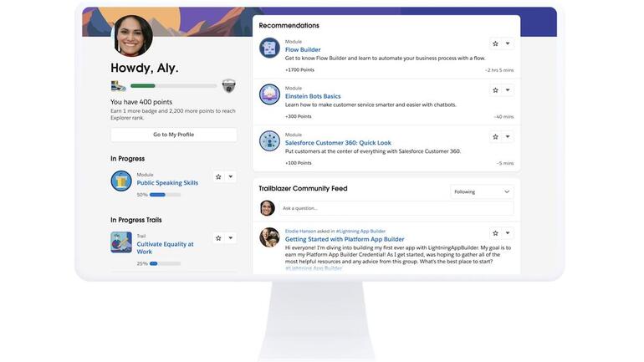Screen dimensions: 644x362
Task: Click Aly's large profile photo
Action: pyautogui.click(x=132, y=36)
